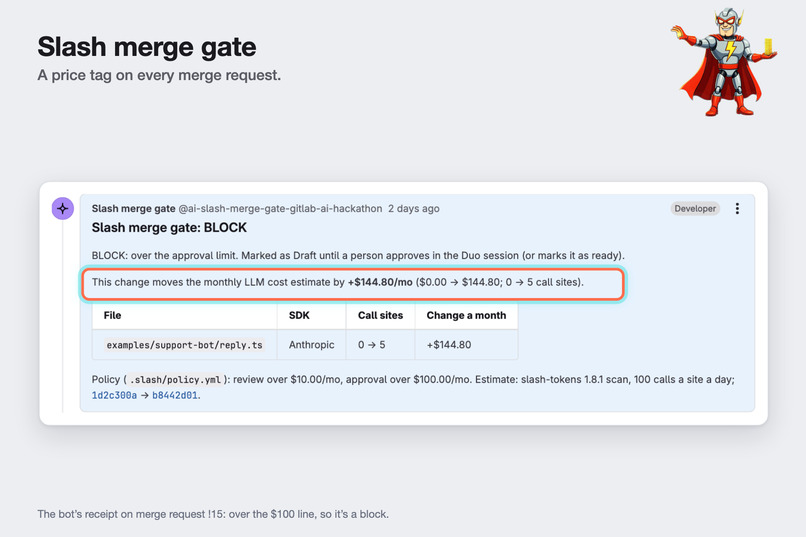Click the 'Slash merge gate' page title
This screenshot has width=806, height=537.
[146, 47]
